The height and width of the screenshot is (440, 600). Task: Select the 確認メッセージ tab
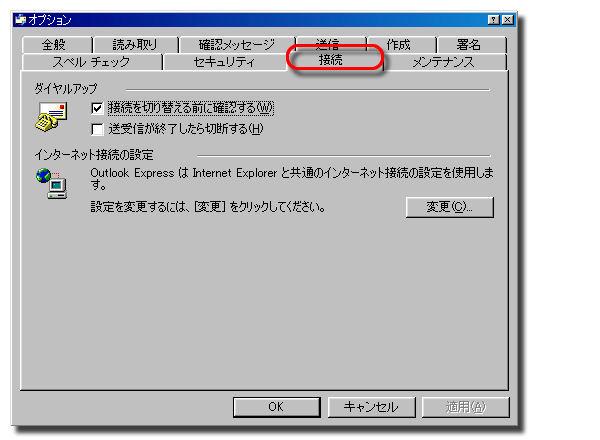pyautogui.click(x=237, y=45)
